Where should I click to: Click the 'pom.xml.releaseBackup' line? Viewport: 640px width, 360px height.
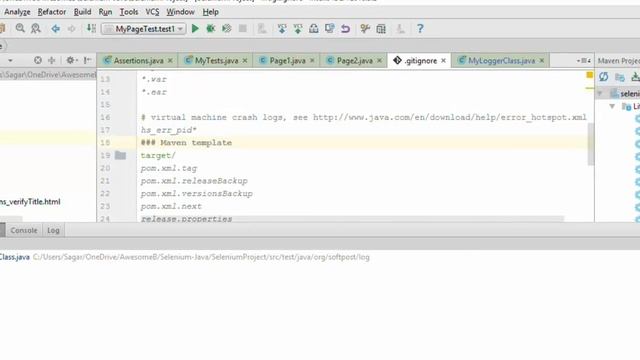point(194,181)
